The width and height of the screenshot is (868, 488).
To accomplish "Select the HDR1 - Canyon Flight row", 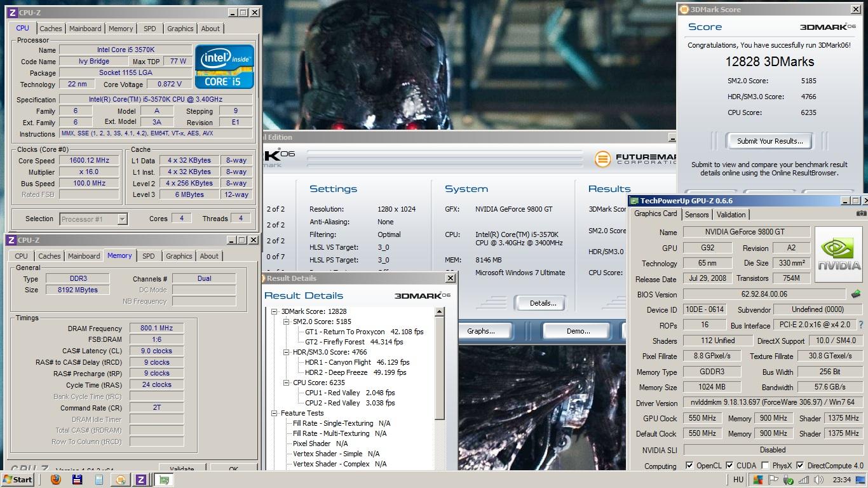I will point(357,362).
